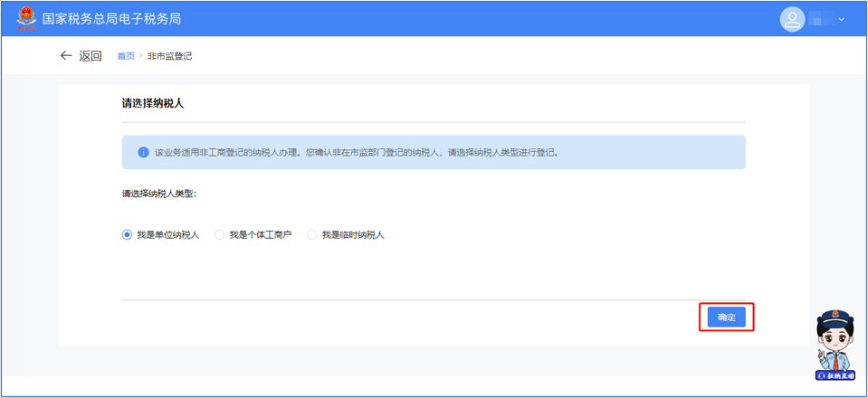
Task: Go to 首页 via breadcrumb
Action: click(126, 56)
